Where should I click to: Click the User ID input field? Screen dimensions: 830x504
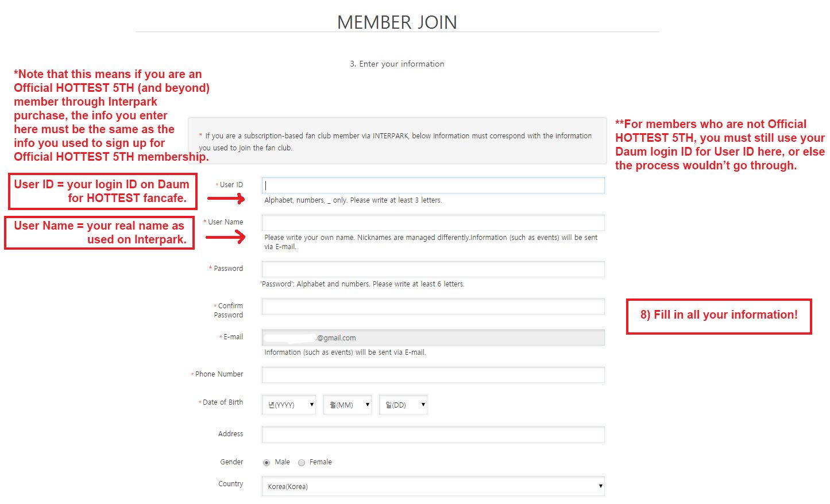[x=433, y=185]
